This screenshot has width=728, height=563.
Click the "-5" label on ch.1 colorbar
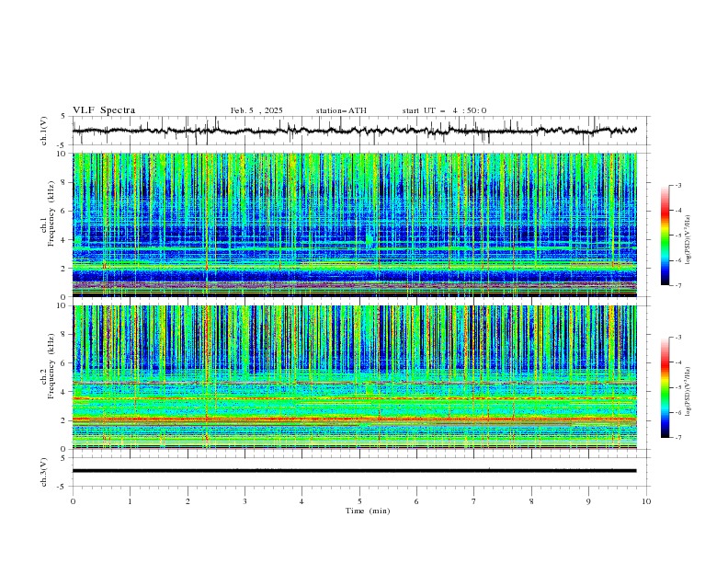click(678, 236)
